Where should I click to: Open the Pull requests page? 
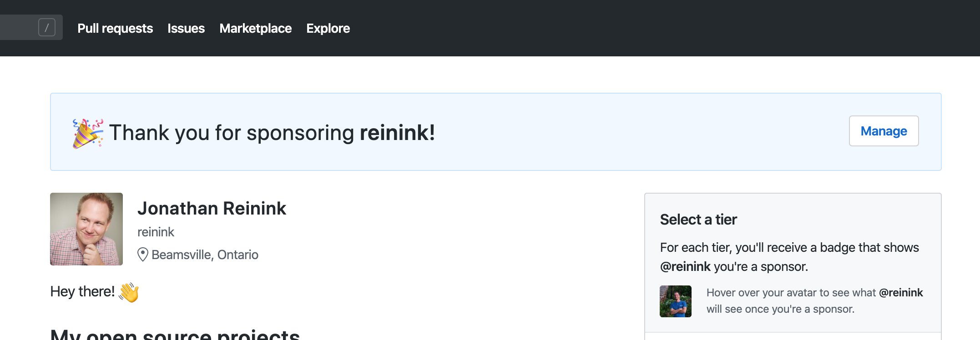(x=115, y=28)
